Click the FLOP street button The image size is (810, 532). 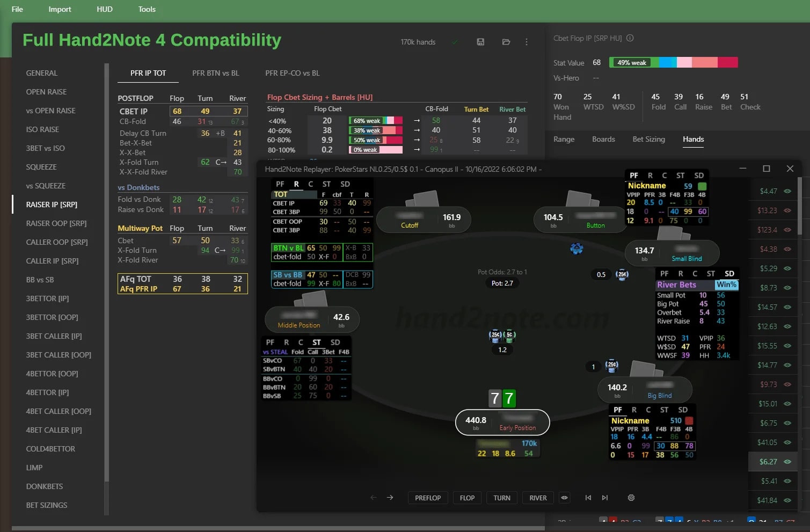coord(468,498)
